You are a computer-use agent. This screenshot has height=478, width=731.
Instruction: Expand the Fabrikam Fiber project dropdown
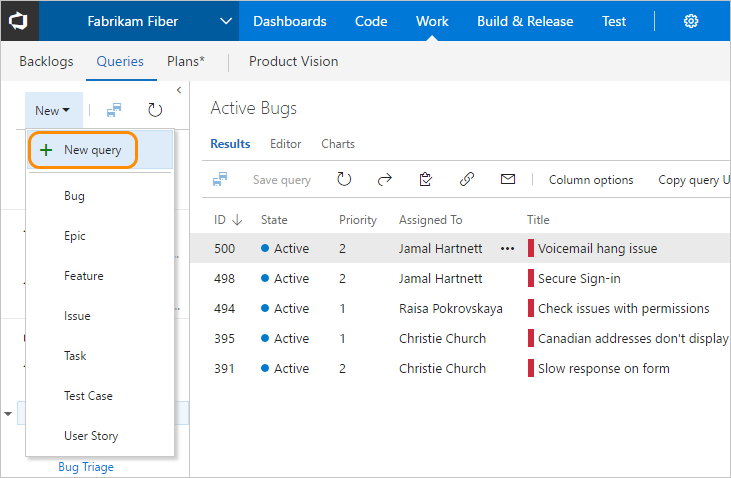[227, 21]
